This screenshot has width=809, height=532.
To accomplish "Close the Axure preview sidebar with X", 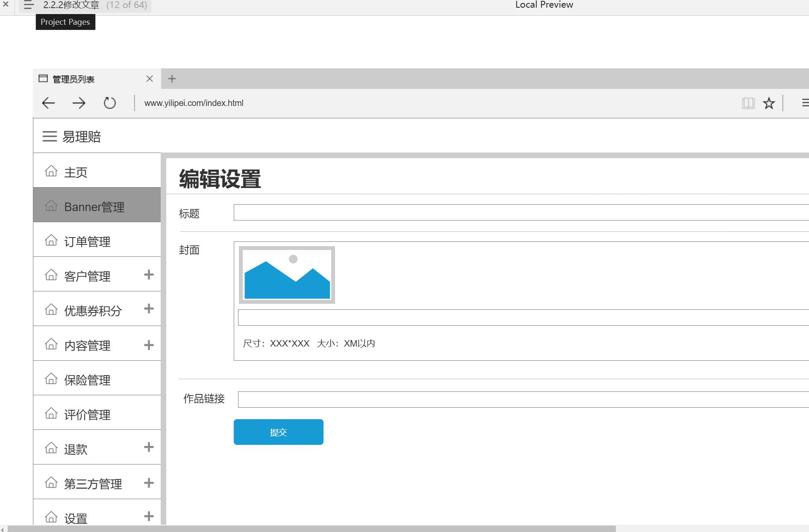I will pos(6,5).
